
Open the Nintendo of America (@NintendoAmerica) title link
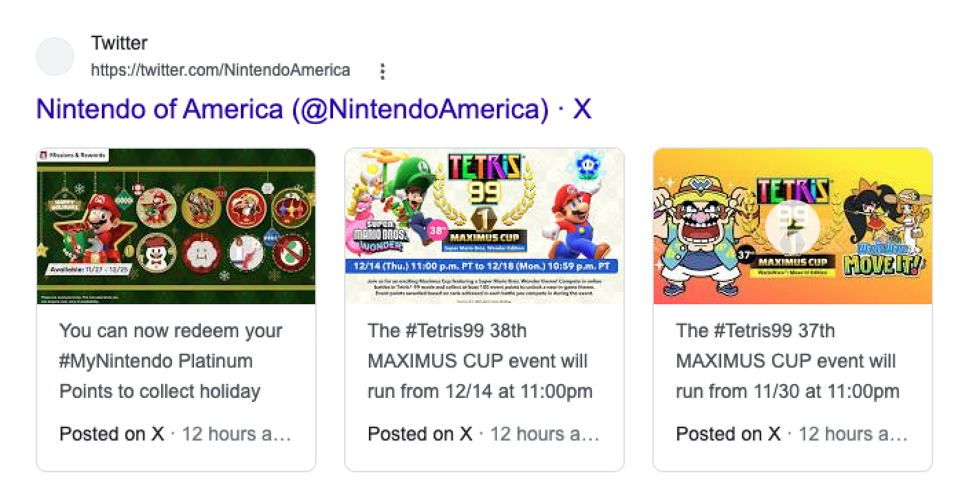[313, 109]
